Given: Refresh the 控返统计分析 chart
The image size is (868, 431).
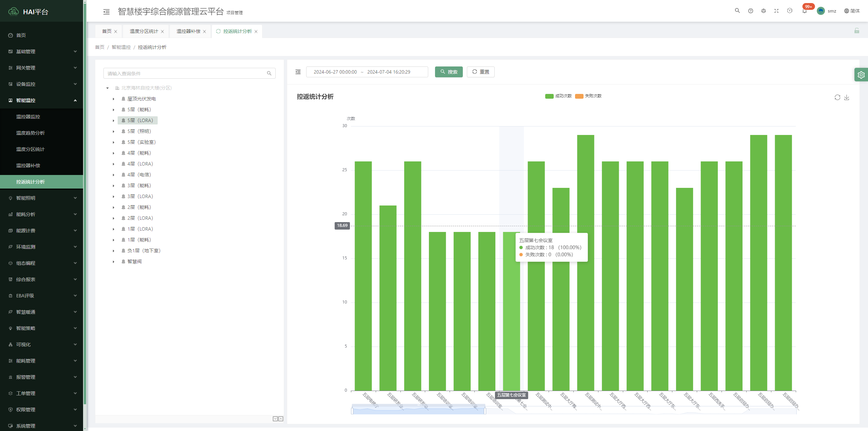Looking at the screenshot, I should [x=837, y=97].
